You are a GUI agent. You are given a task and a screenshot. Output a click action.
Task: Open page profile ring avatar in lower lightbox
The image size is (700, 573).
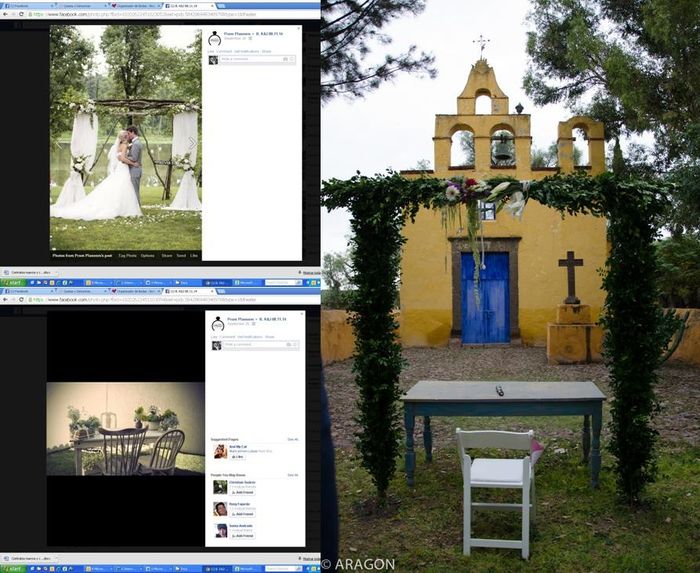tap(218, 324)
